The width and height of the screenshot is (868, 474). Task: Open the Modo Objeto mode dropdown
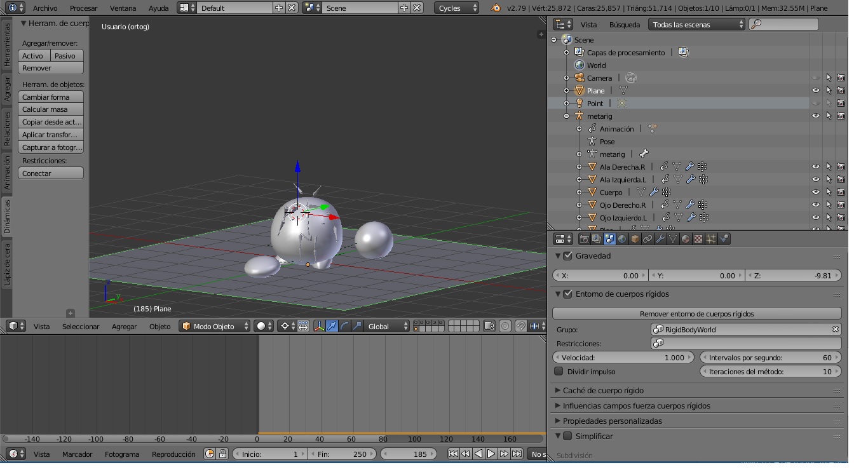coord(216,327)
